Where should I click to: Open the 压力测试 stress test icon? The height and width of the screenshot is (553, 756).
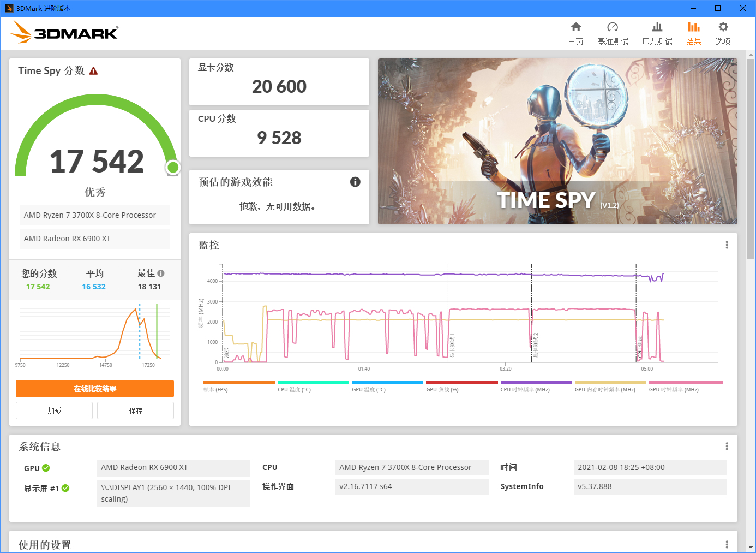pos(657,27)
